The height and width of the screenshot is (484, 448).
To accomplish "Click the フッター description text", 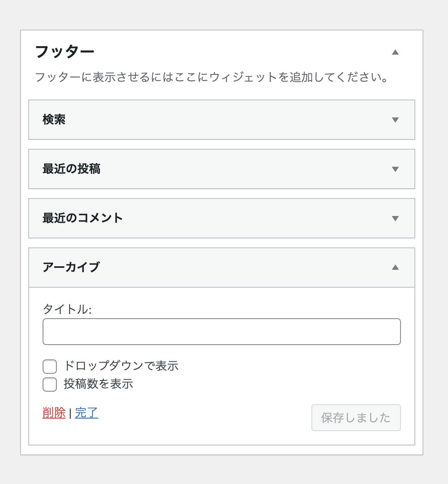I will 211,77.
